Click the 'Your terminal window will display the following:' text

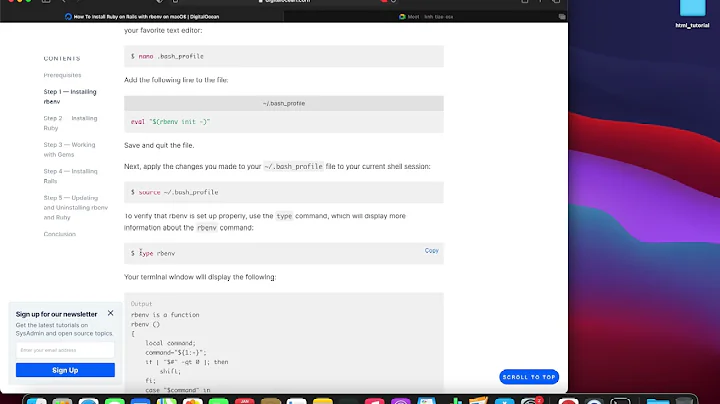(x=200, y=277)
